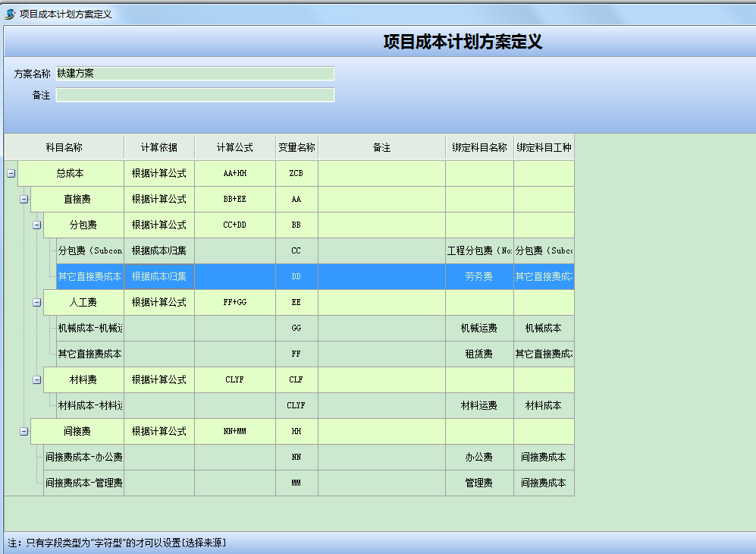Collapse the 间接费 tree branch
Image resolution: width=756 pixels, height=554 pixels.
(x=24, y=431)
